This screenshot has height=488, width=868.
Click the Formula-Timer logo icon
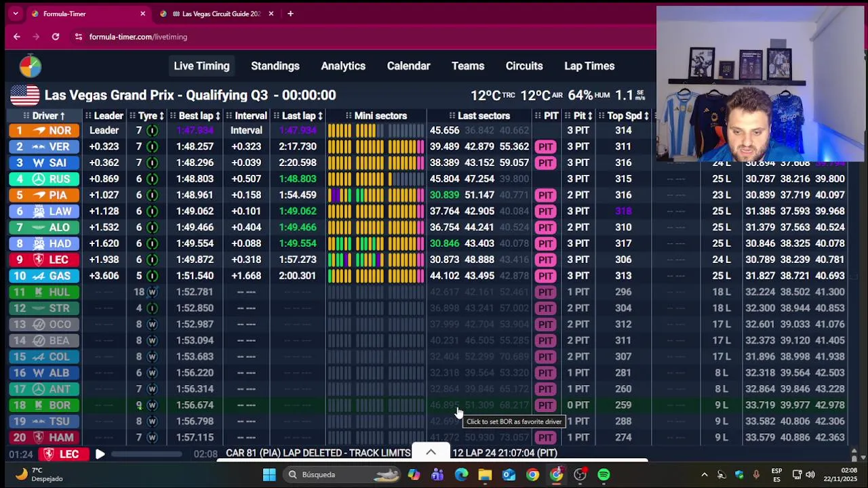click(30, 66)
